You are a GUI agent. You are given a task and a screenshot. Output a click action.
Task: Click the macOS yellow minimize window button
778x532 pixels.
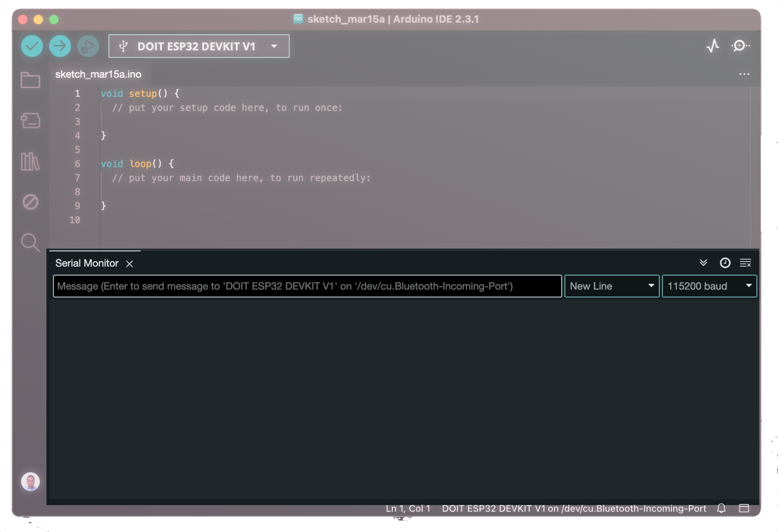(38, 19)
